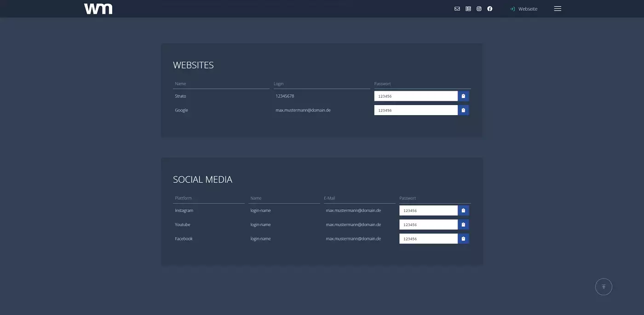
Task: Open the hamburger menu
Action: (x=558, y=9)
